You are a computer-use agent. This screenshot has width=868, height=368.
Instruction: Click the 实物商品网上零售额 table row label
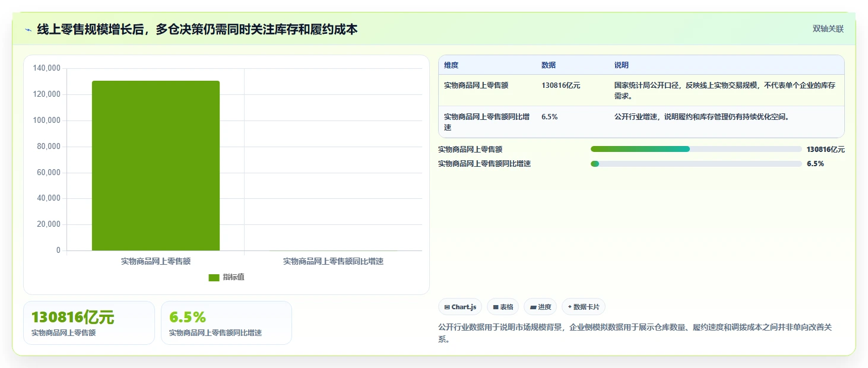point(476,85)
